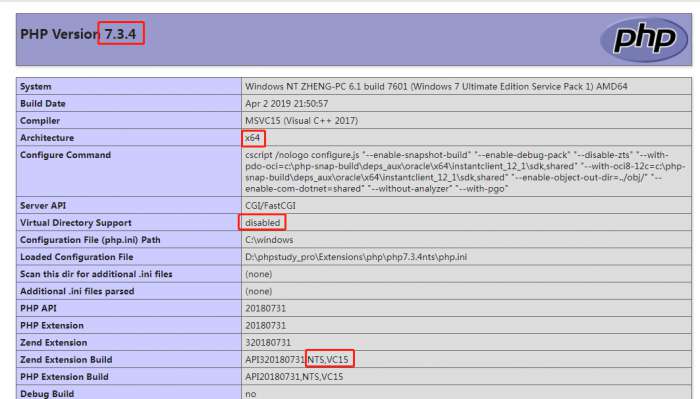Click the Additional .ini files parsed label
The height and width of the screenshot is (399, 700).
tap(77, 291)
